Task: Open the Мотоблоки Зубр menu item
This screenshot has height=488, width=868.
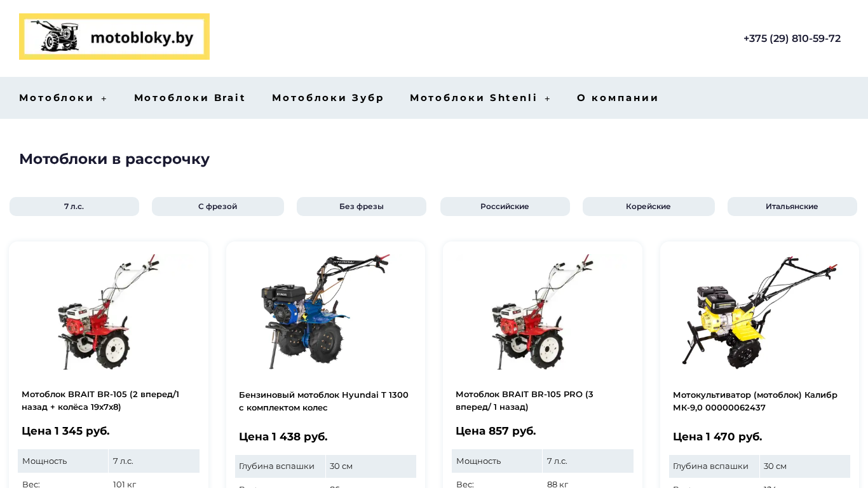Action: point(328,98)
